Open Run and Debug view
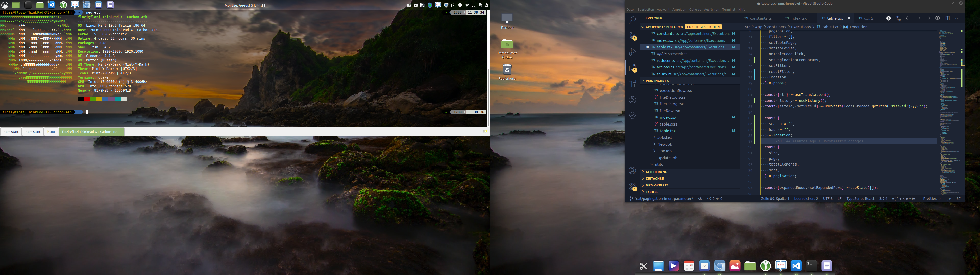 632,52
